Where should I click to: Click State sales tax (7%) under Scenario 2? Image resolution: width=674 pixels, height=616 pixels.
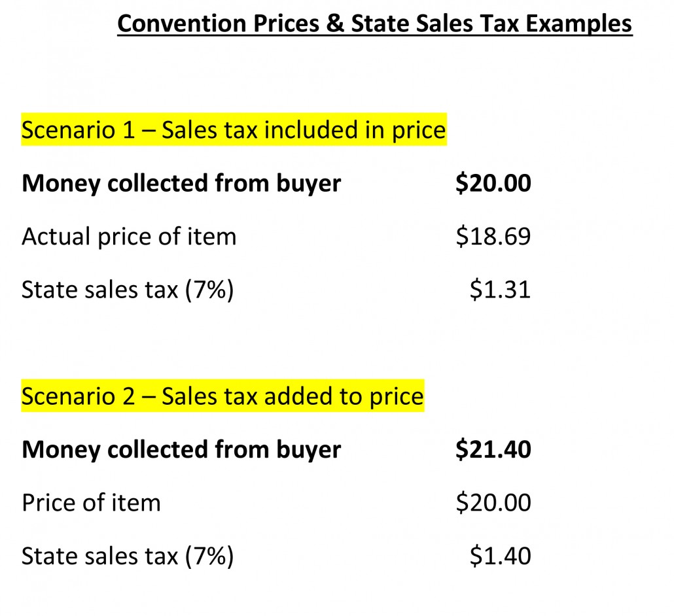[x=128, y=556]
